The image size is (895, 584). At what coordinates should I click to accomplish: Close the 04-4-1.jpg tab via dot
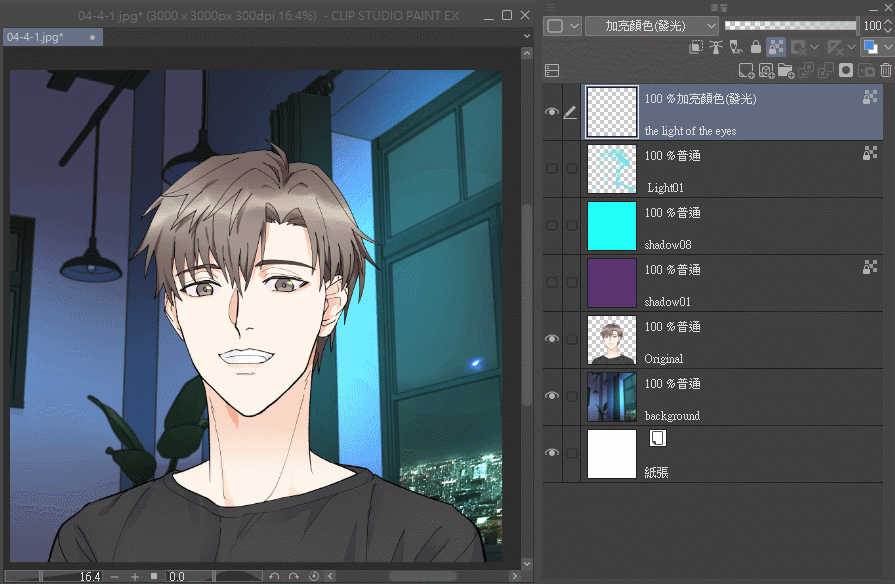point(92,37)
